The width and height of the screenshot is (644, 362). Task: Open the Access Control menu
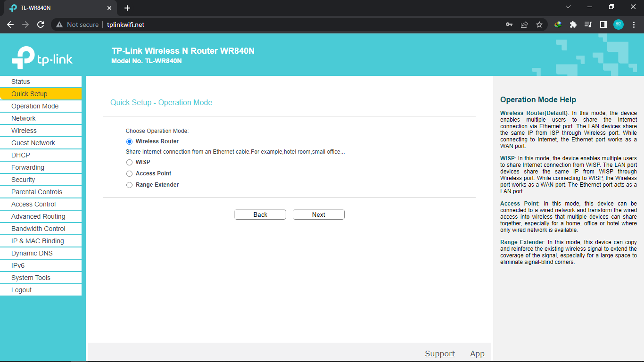coord(41,204)
